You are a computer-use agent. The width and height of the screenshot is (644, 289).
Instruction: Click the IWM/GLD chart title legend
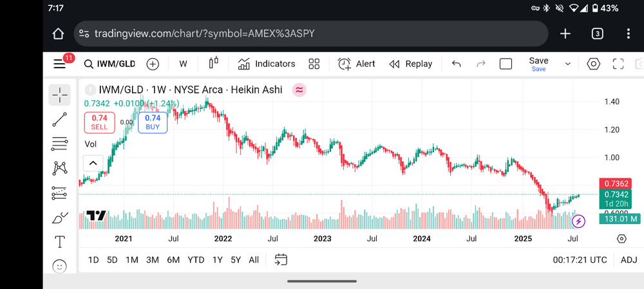(x=191, y=90)
